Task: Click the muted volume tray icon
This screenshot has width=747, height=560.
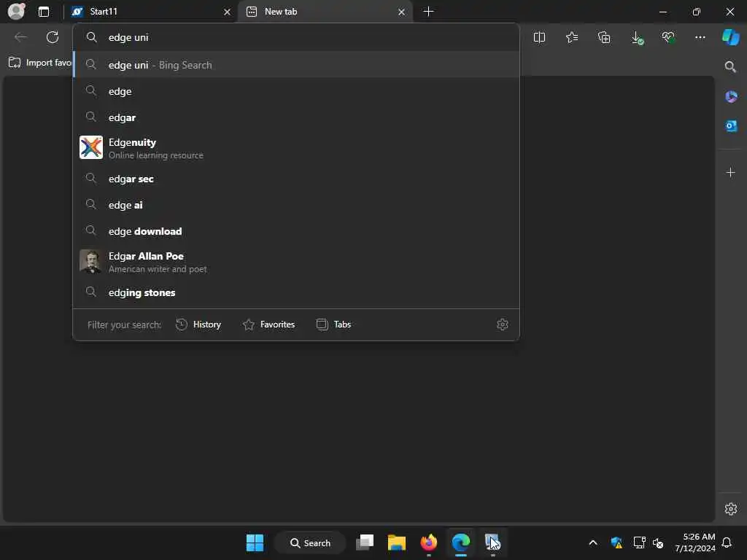Action: click(x=659, y=542)
